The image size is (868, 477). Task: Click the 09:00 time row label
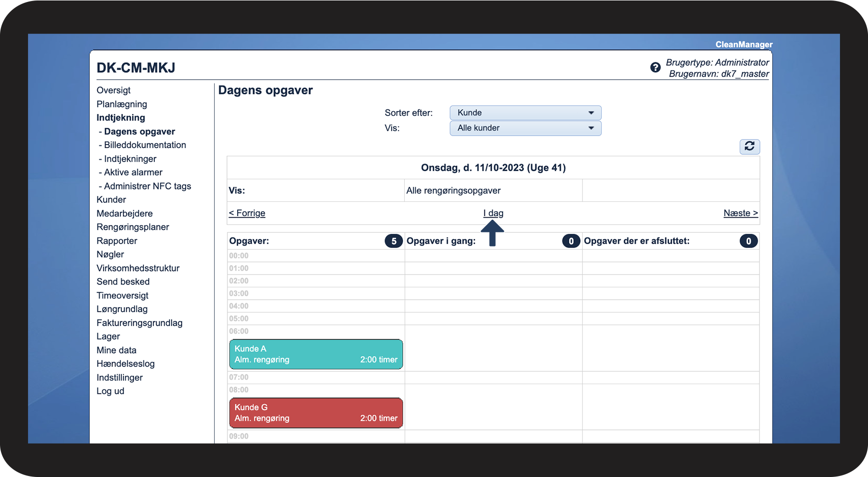click(x=239, y=437)
